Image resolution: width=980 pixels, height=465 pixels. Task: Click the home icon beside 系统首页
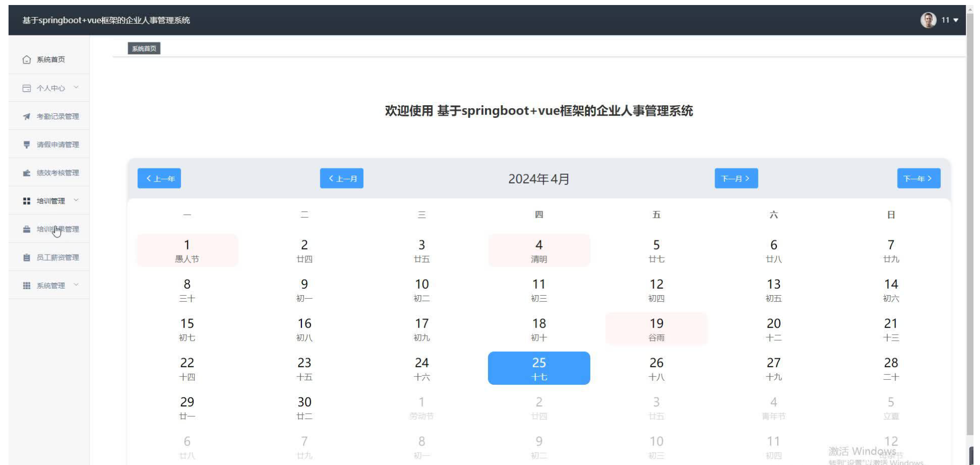(x=27, y=60)
